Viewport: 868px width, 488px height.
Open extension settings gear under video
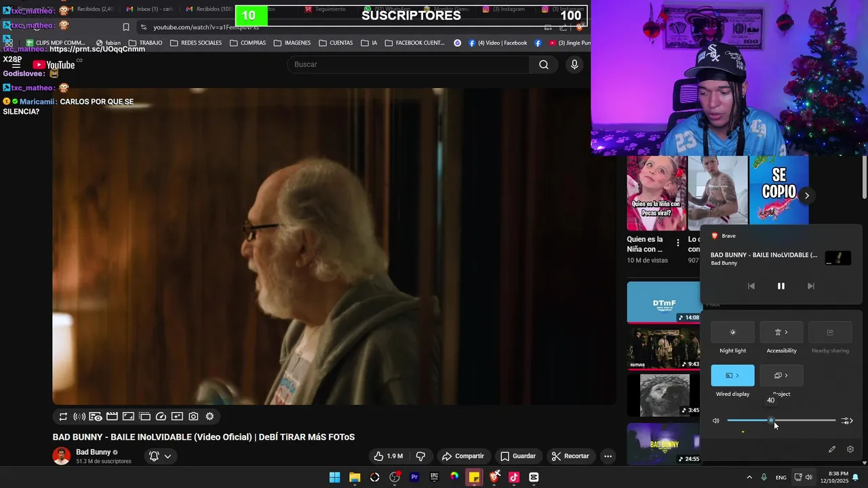click(210, 417)
